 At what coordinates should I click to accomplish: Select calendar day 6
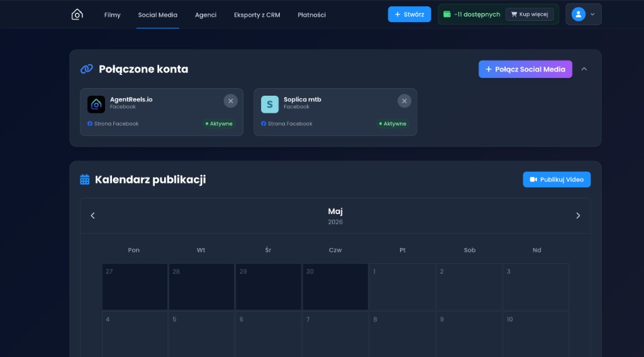click(x=269, y=334)
